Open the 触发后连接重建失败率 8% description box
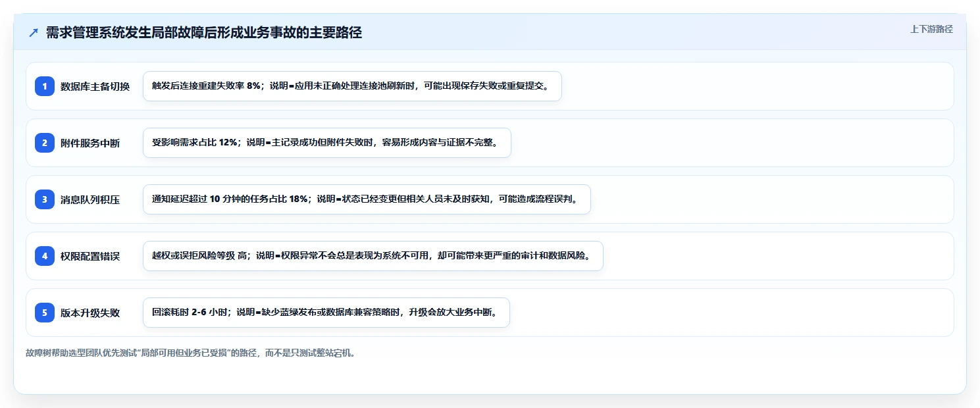Image resolution: width=980 pixels, height=408 pixels. pyautogui.click(x=352, y=86)
